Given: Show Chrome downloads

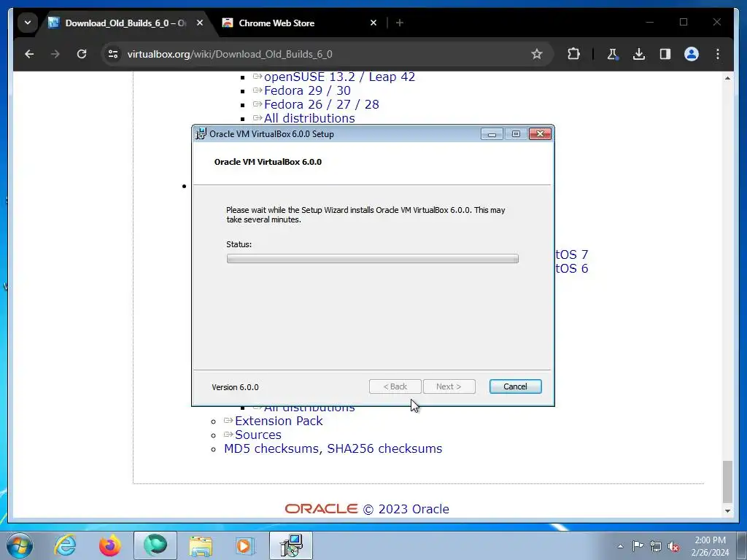Looking at the screenshot, I should tap(639, 54).
